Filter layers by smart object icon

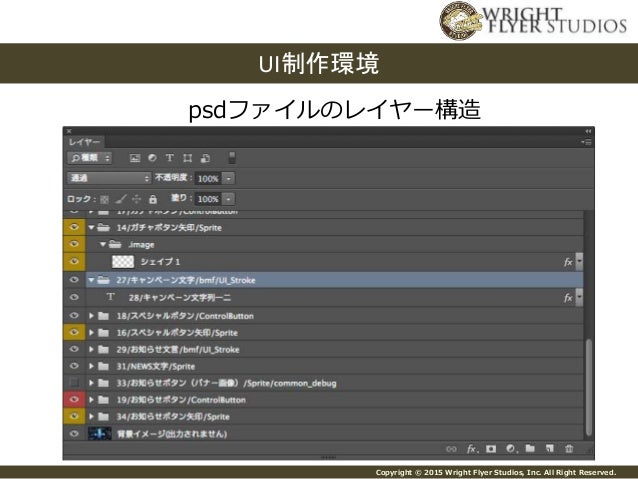pyautogui.click(x=205, y=158)
